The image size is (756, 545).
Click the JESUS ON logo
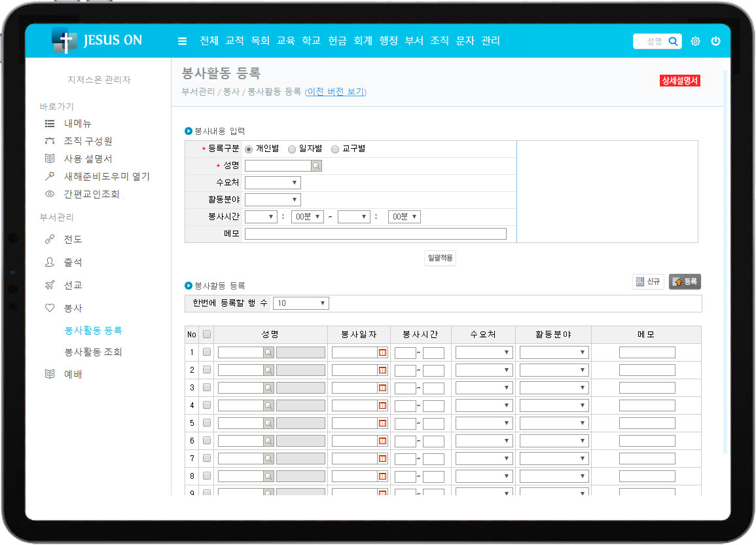point(97,41)
